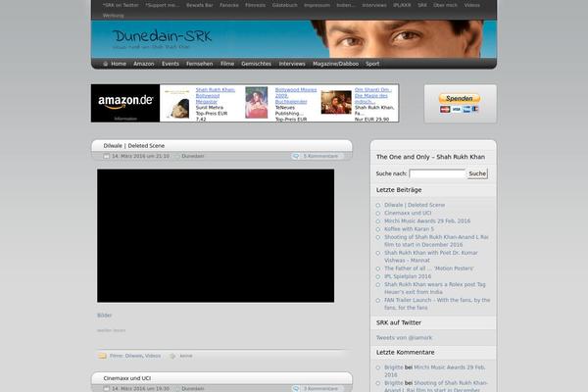
Task: Click the comment bubble icon of Dilwale post
Action: 296,156
